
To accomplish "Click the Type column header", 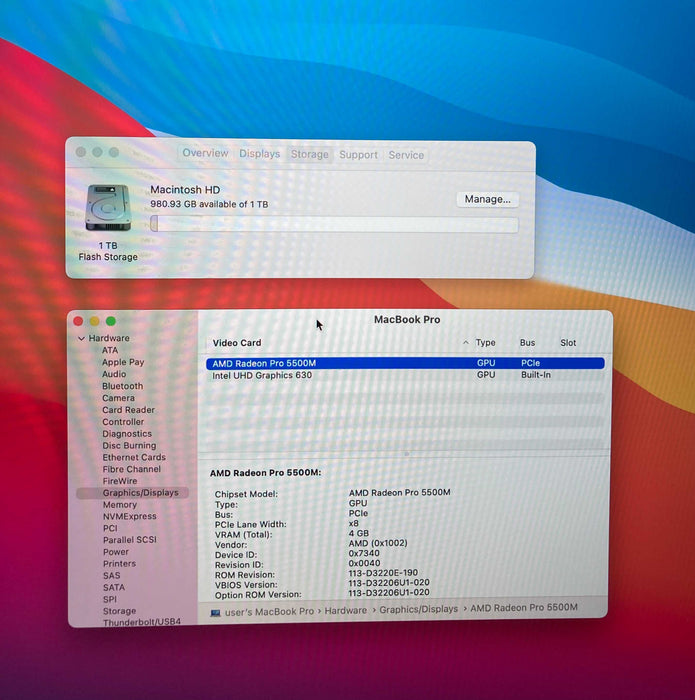I will 486,342.
